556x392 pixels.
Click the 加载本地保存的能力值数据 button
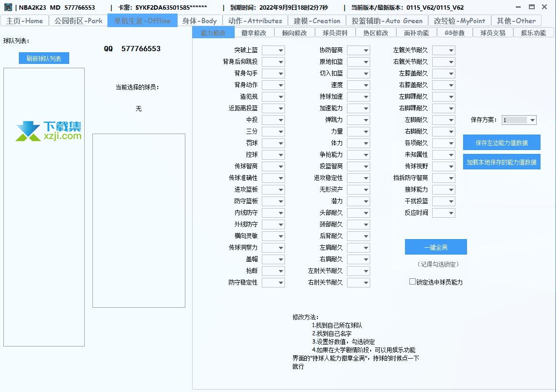[501, 162]
